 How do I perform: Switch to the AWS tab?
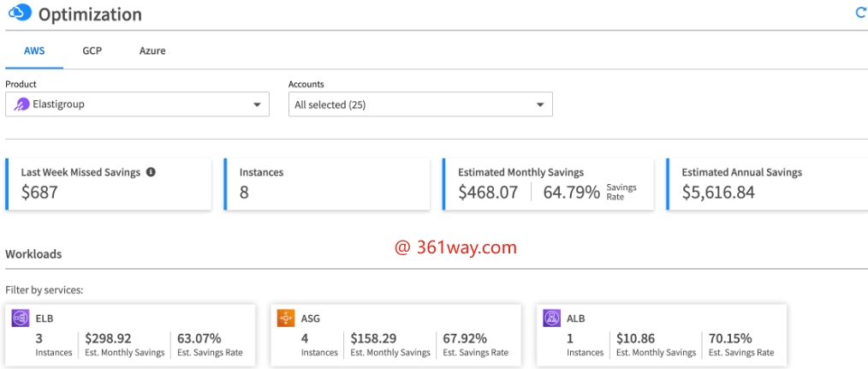click(x=34, y=51)
